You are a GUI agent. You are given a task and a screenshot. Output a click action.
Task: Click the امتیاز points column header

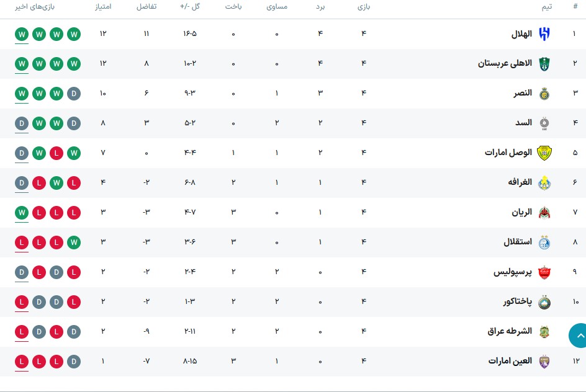pyautogui.click(x=103, y=6)
